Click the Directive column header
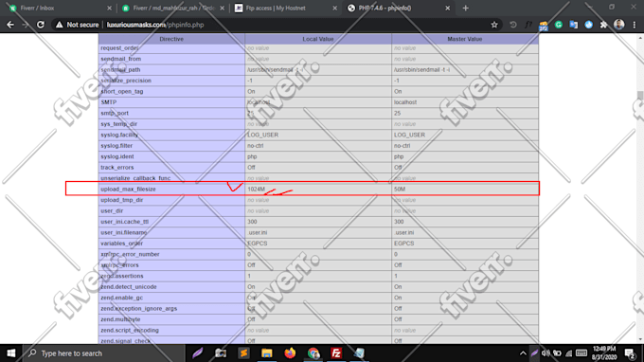The width and height of the screenshot is (644, 362). [171, 39]
